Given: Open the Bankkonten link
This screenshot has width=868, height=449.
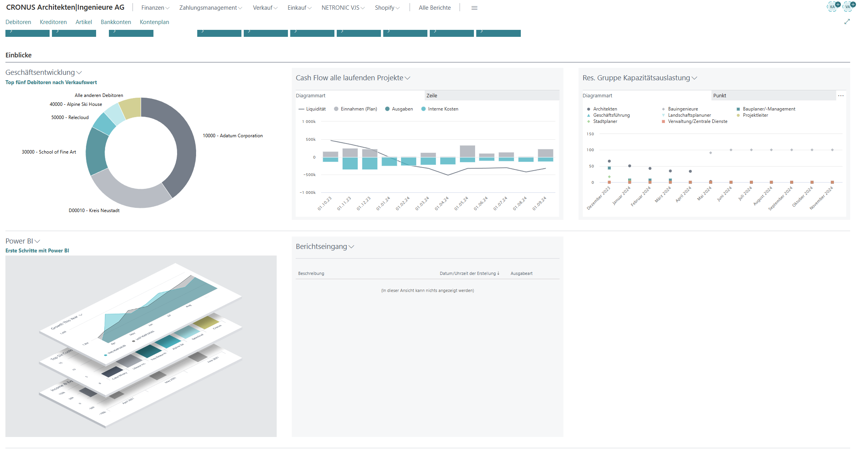Looking at the screenshot, I should click(x=116, y=22).
